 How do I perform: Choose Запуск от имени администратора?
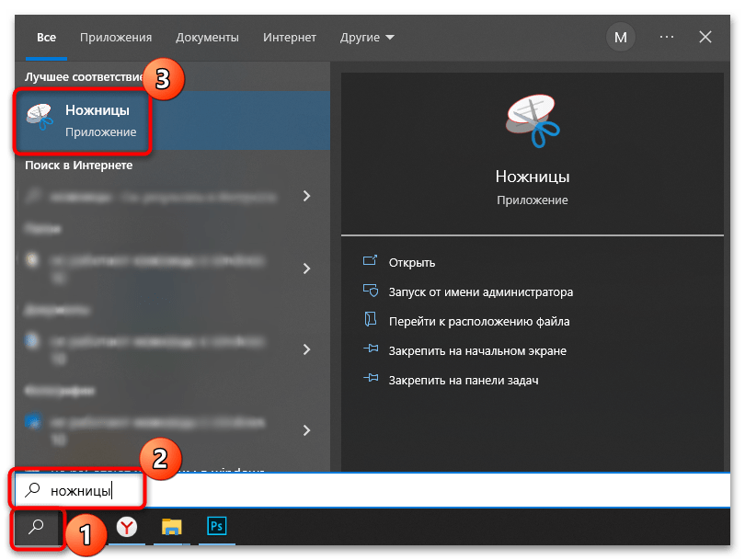pyautogui.click(x=481, y=291)
